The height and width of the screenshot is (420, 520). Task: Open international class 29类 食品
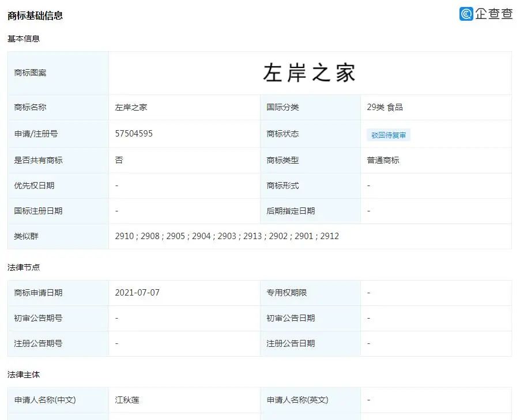pyautogui.click(x=384, y=107)
